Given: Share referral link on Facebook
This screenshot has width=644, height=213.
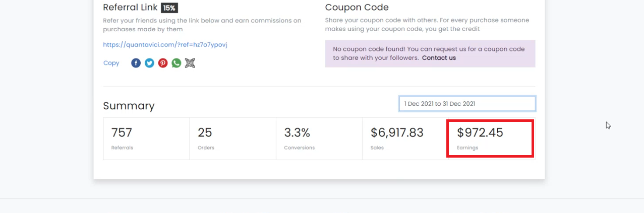Looking at the screenshot, I should 136,63.
